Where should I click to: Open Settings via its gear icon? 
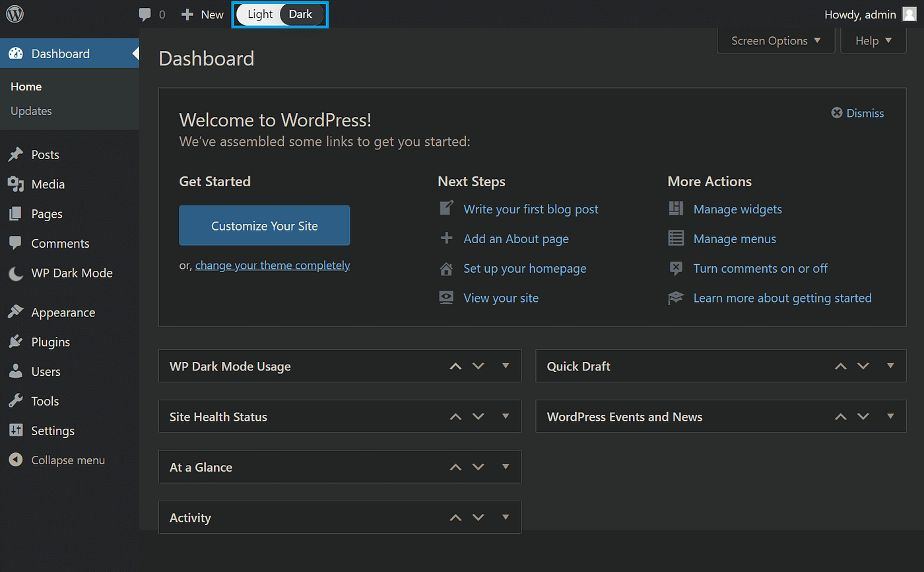click(16, 430)
